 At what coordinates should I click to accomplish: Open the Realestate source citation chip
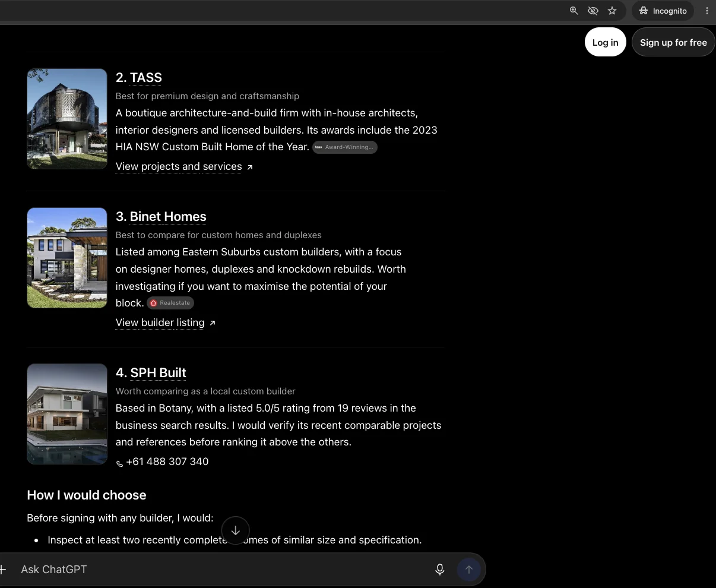170,303
